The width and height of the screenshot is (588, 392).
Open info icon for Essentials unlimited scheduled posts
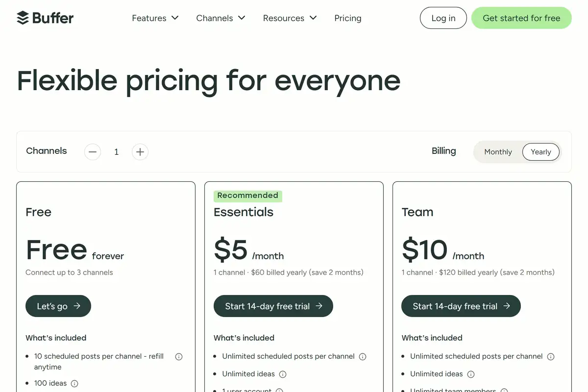[x=362, y=356]
